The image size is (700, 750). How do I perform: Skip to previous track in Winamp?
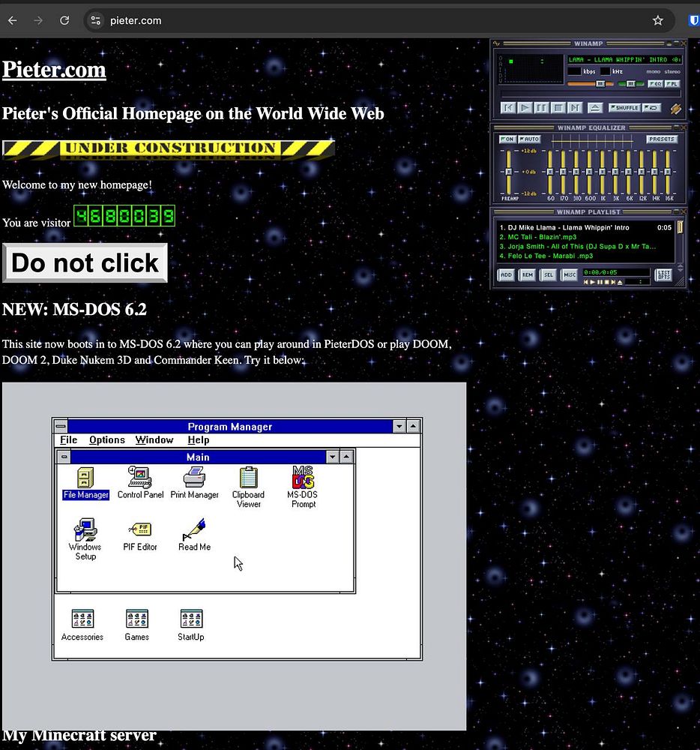(508, 107)
